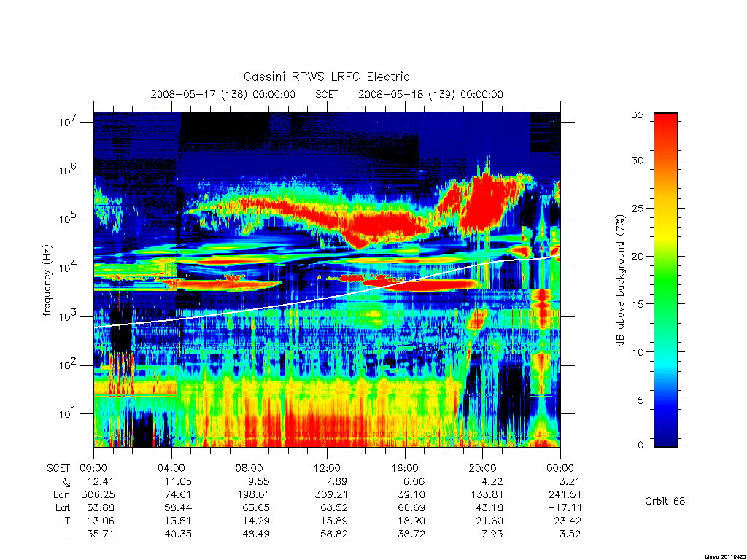Click the Rs value '9.55'
The height and width of the screenshot is (560, 747).
point(259,482)
